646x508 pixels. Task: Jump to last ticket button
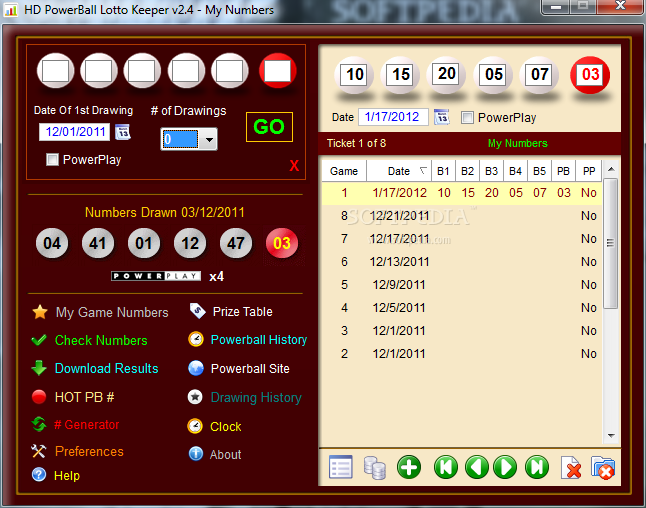(537, 467)
